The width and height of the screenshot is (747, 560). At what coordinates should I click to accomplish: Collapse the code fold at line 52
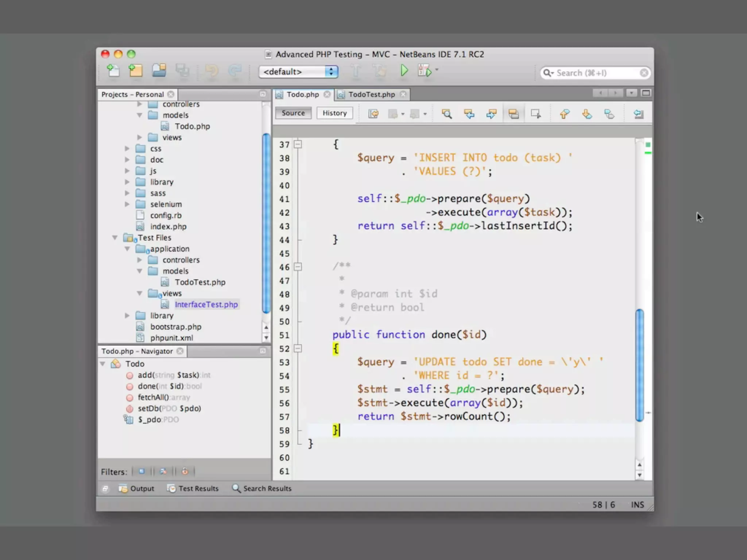(298, 349)
